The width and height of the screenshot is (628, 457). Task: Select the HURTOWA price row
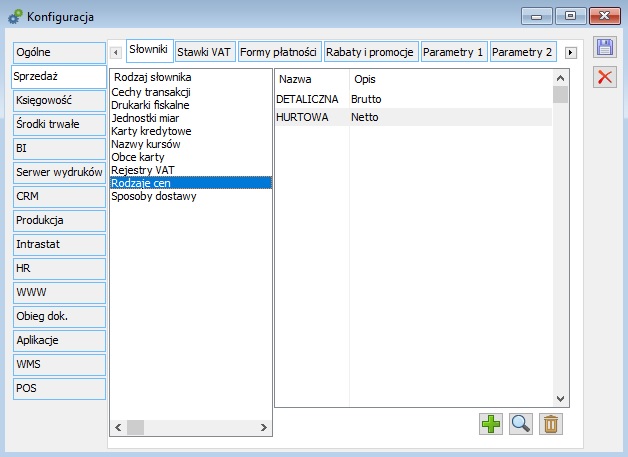coord(414,117)
